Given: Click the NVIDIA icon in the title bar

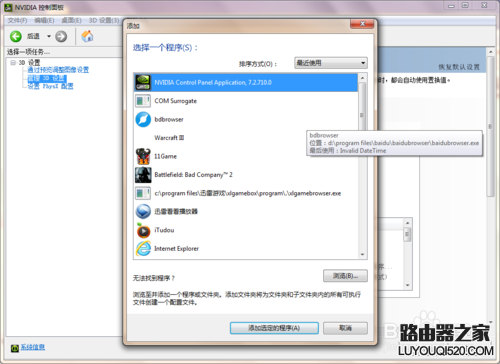Looking at the screenshot, I should (x=8, y=7).
